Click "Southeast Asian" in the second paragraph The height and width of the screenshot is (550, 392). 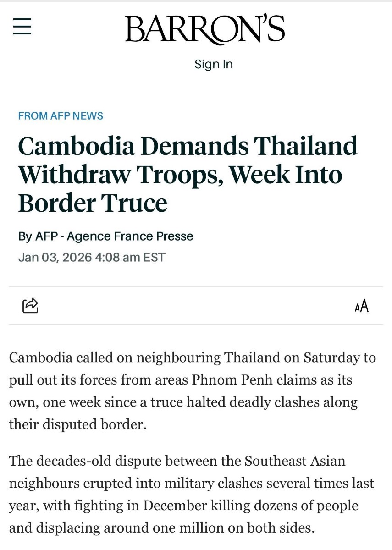point(295,460)
